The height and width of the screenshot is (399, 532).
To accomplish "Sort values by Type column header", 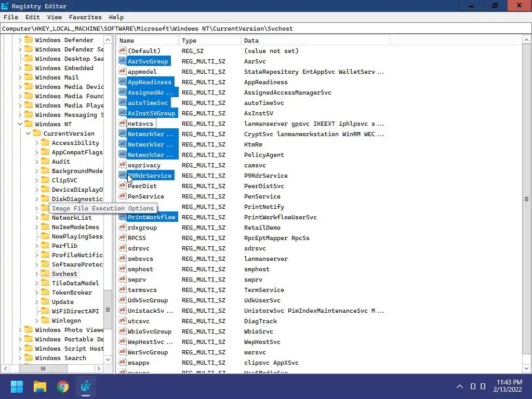I will (210, 41).
